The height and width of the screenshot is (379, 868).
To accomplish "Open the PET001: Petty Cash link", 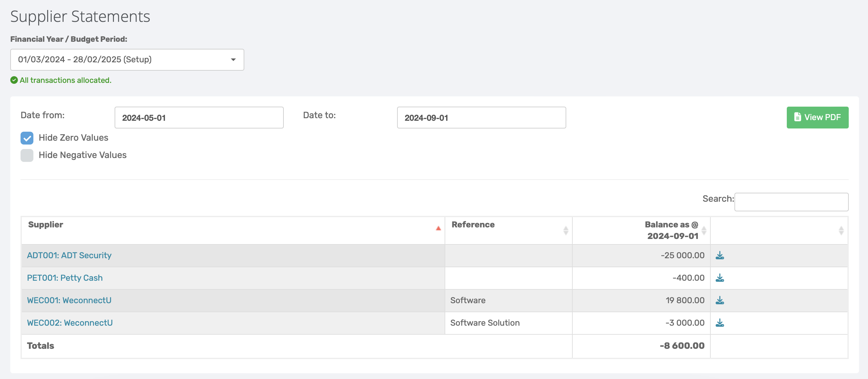I will (x=65, y=278).
